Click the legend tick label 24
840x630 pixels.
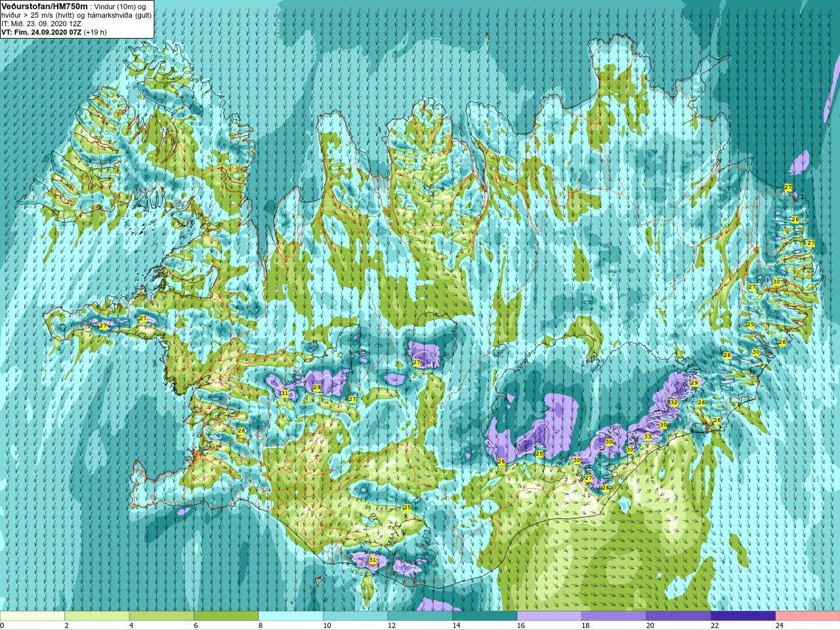click(780, 625)
